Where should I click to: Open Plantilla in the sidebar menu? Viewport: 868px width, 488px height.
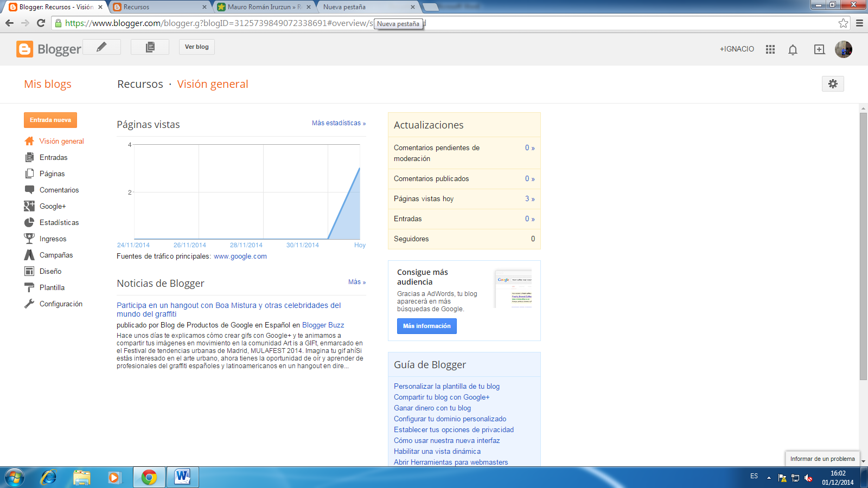[x=52, y=287]
